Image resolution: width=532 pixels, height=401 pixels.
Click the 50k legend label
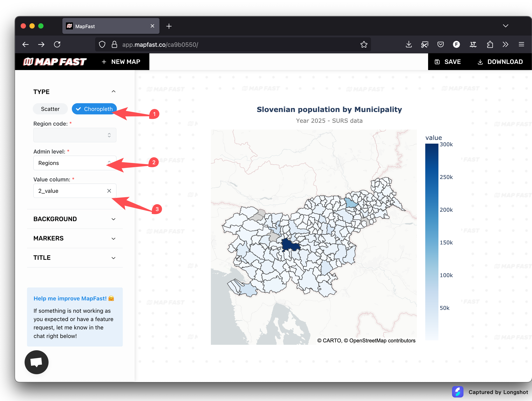click(x=444, y=308)
